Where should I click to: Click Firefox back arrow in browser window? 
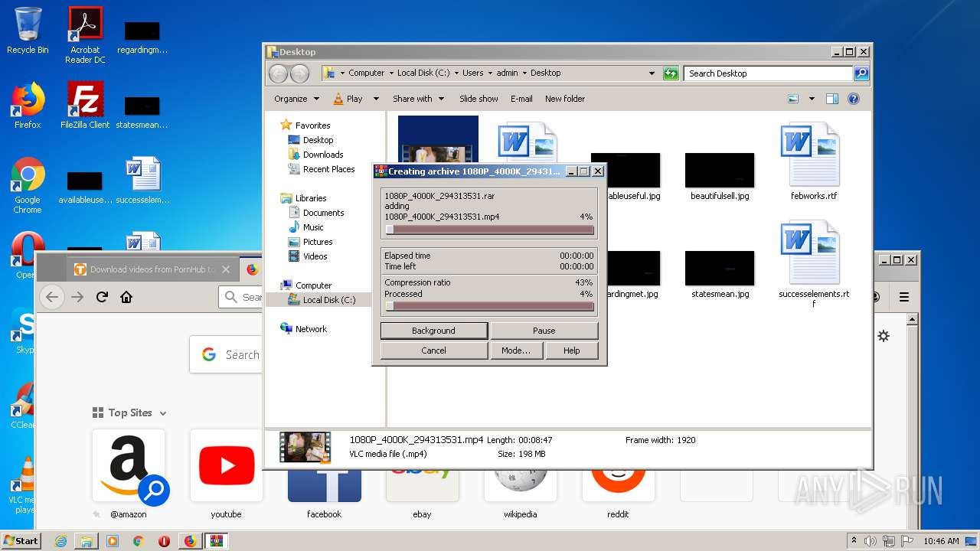[x=52, y=297]
